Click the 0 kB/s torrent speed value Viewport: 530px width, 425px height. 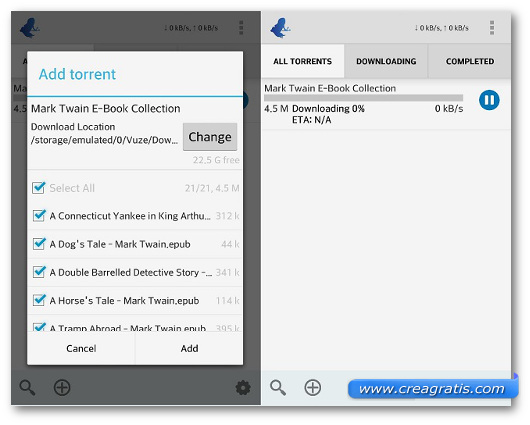tap(449, 109)
